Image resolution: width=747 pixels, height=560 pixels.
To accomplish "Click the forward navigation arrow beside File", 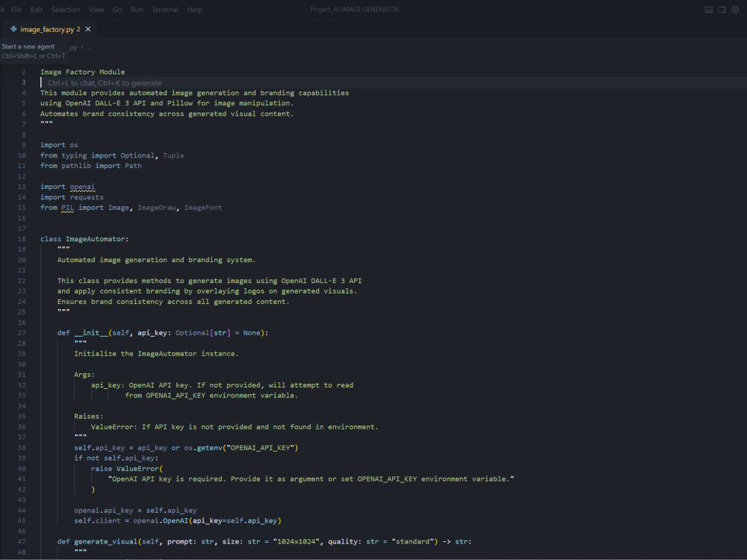I will (2, 10).
